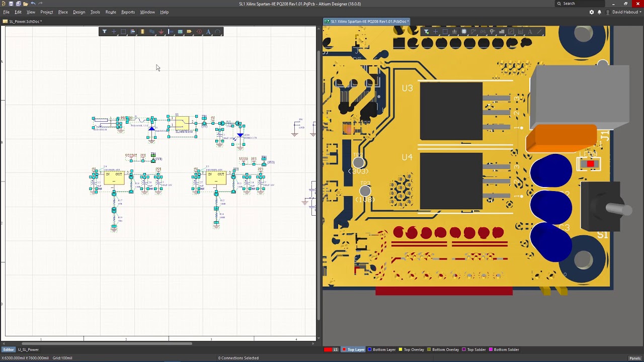644x362 pixels.
Task: Click the red current-layer color swatch
Action: 328,349
